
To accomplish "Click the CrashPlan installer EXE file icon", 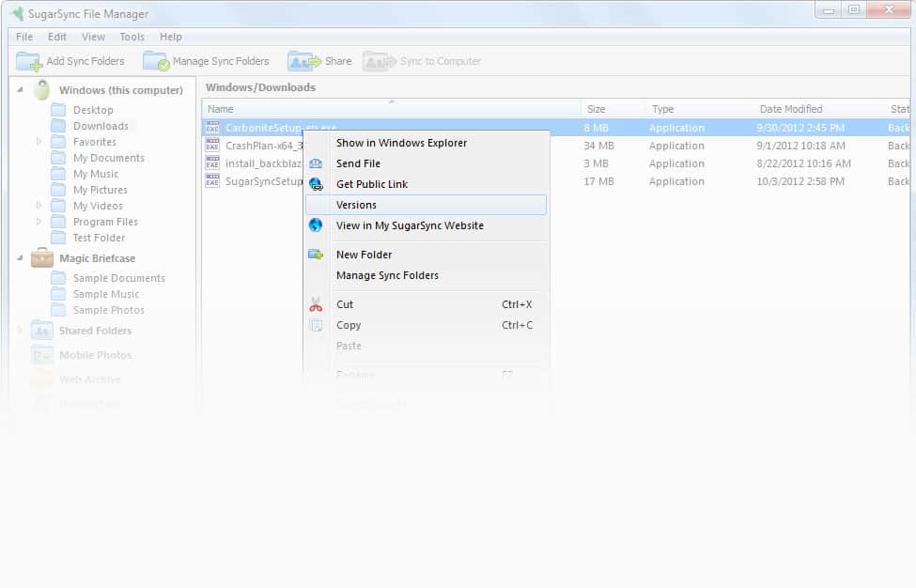I will pos(212,146).
